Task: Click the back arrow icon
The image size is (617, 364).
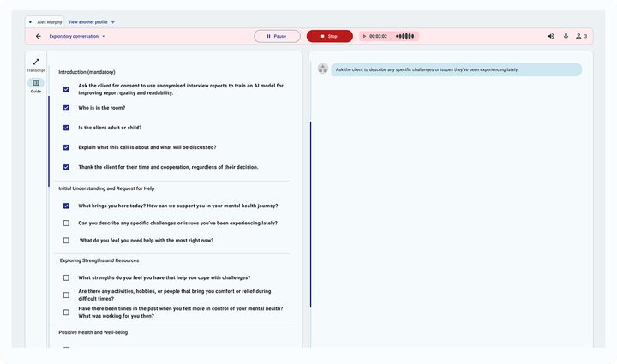Action: click(x=39, y=36)
